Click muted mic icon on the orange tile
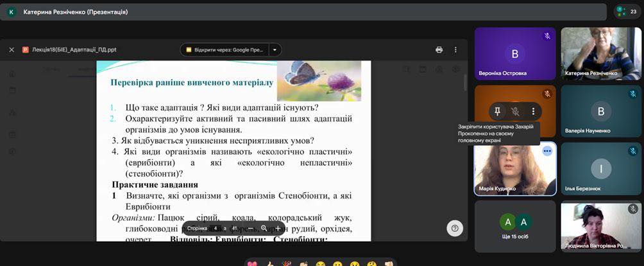This screenshot has height=266, width=644. [x=547, y=94]
